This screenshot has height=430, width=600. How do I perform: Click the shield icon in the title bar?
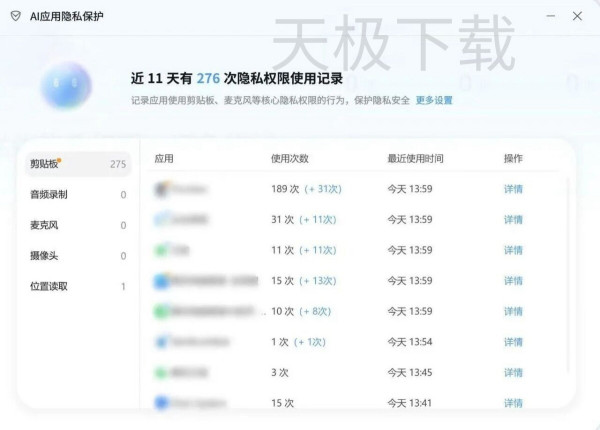tap(15, 16)
